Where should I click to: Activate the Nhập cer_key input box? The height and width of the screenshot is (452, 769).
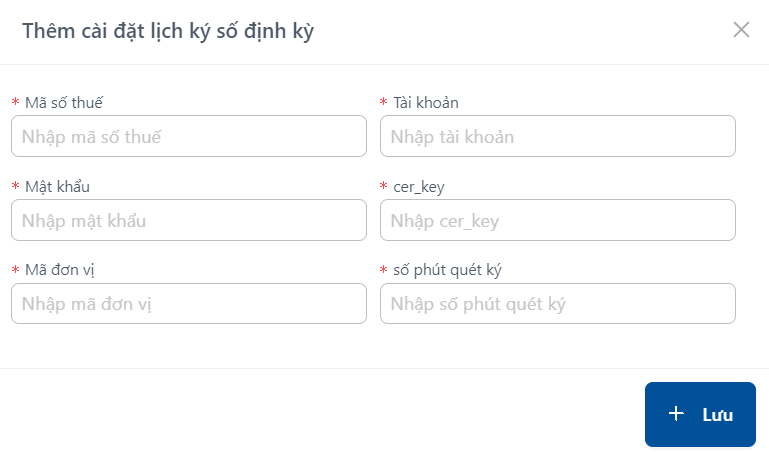pos(558,220)
